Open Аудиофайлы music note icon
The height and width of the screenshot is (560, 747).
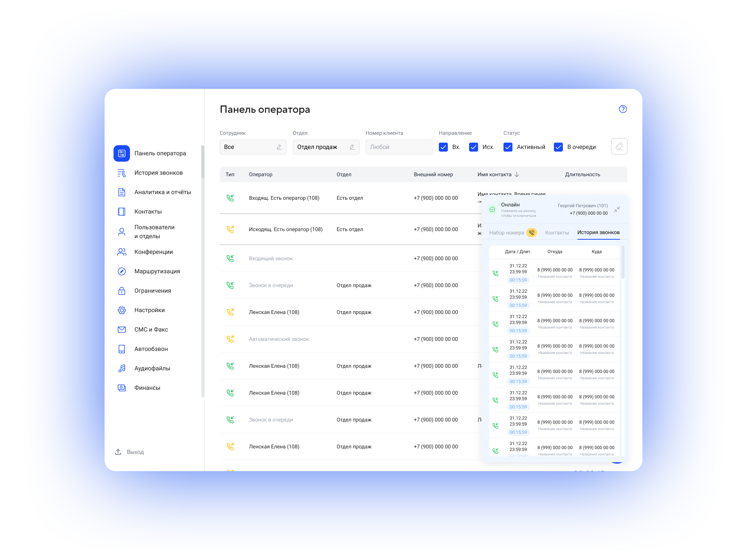click(122, 368)
